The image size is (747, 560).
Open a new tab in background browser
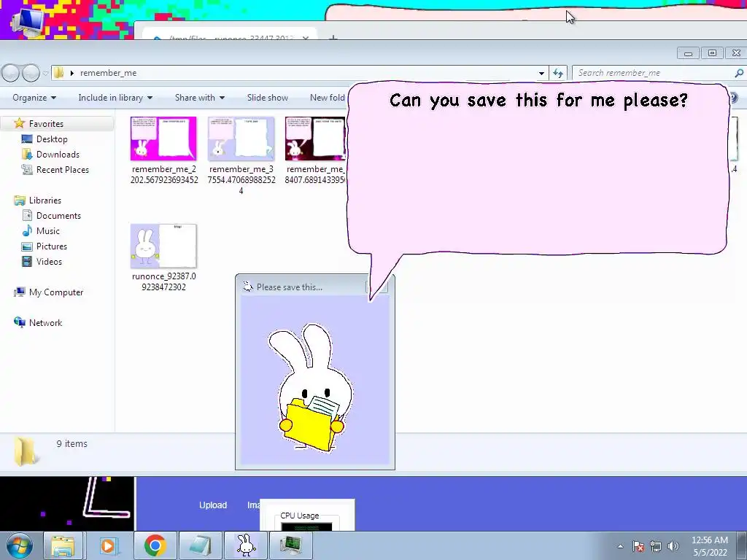pyautogui.click(x=333, y=38)
